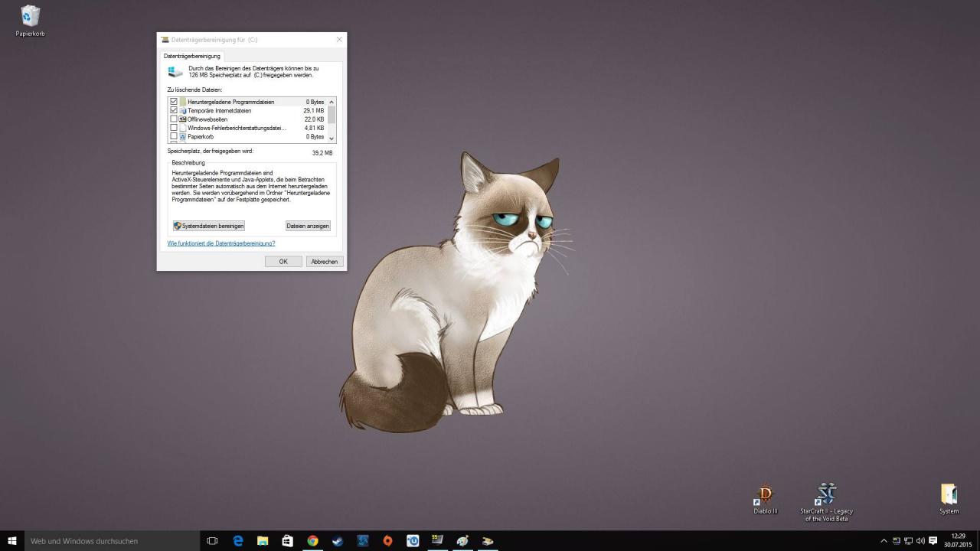This screenshot has width=980, height=551.
Task: Open Task View in the taskbar
Action: (x=212, y=540)
